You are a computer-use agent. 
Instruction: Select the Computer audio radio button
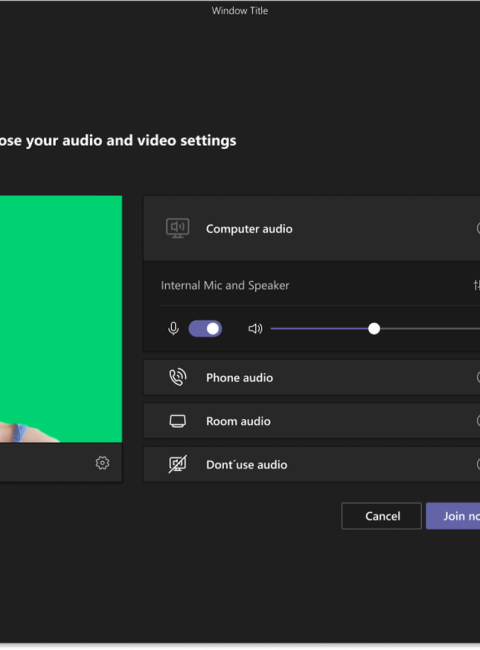[478, 228]
